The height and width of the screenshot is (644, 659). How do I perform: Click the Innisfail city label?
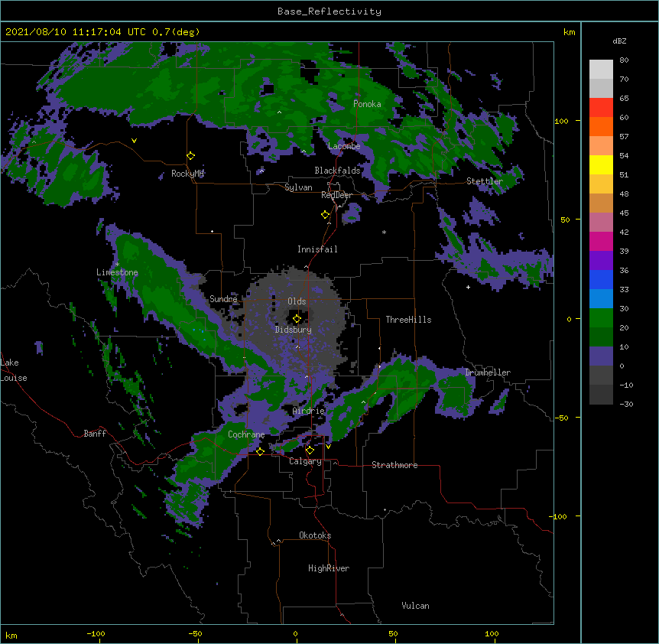tap(317, 249)
